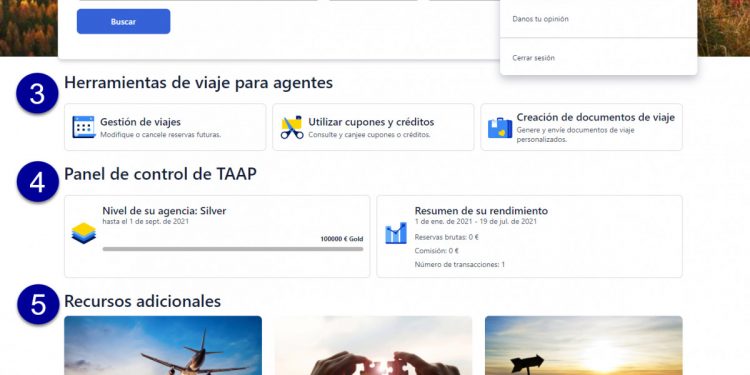
Task: Click the agency level progress bar
Action: coord(232,249)
